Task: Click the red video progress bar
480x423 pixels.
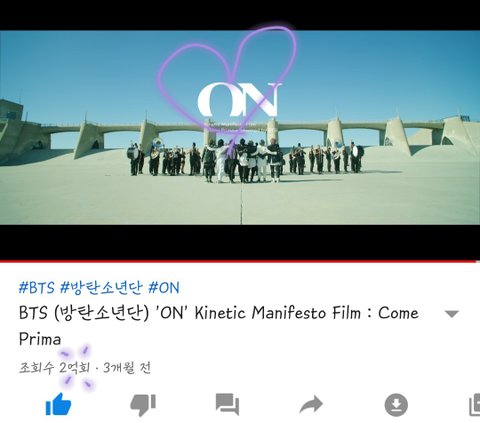Action: pyautogui.click(x=237, y=261)
